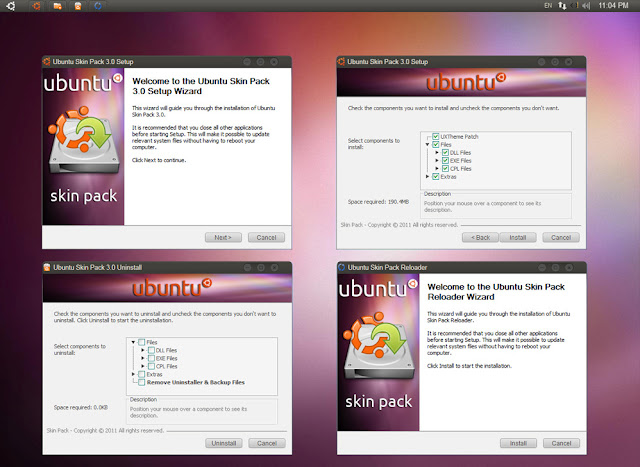The image size is (640, 467).
Task: Click the 11:04 PM clock
Action: [613, 6]
